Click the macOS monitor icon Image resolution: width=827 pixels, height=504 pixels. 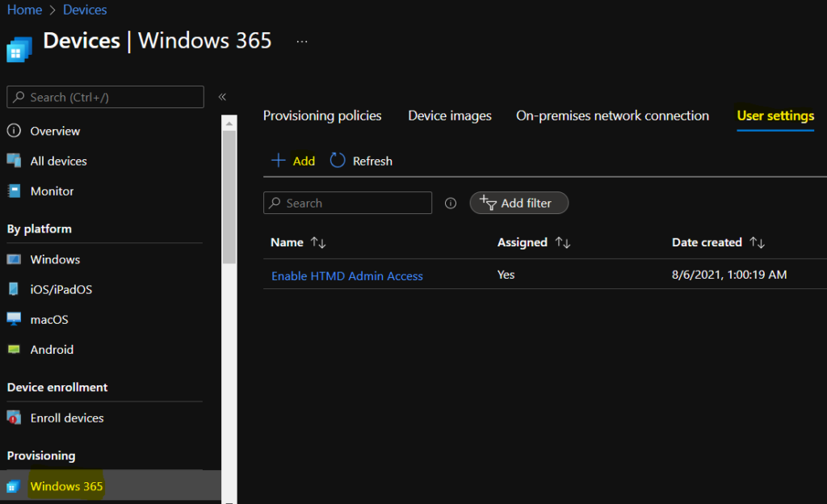tap(14, 319)
